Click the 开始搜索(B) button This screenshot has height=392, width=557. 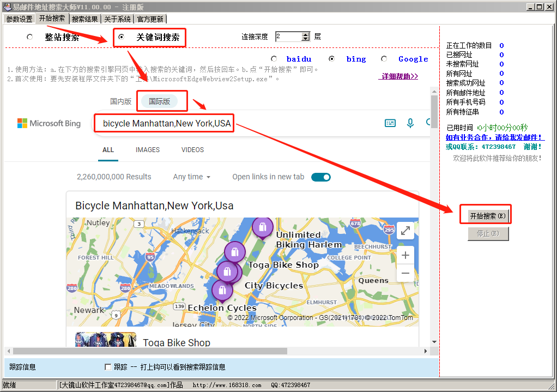click(488, 216)
